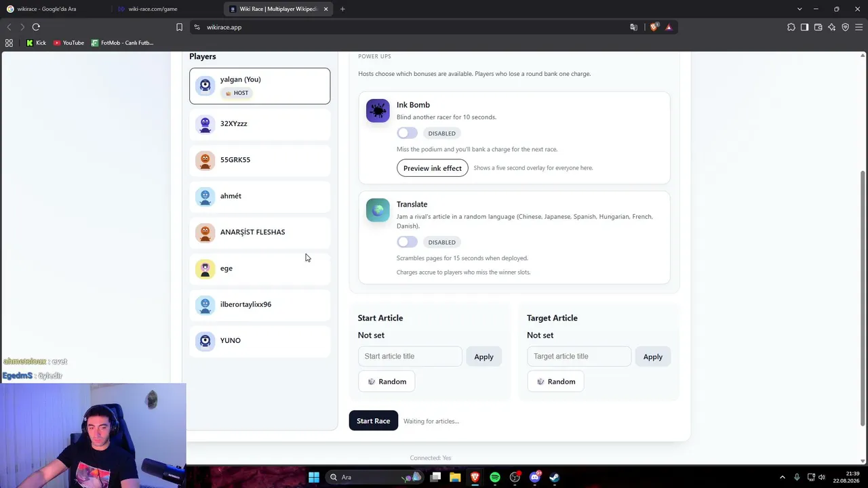Click ahmét's player avatar
The height and width of the screenshot is (488, 868).
[205, 196]
